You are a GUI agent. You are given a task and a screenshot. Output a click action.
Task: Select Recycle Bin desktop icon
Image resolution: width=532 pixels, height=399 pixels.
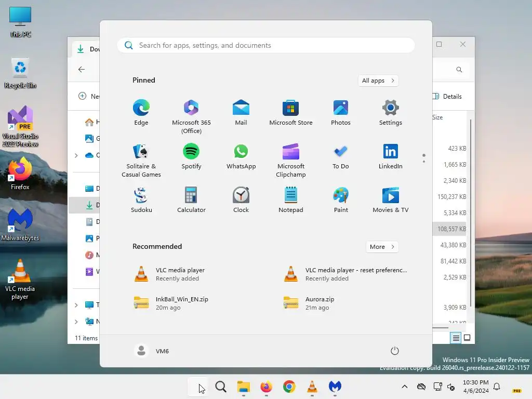point(20,73)
